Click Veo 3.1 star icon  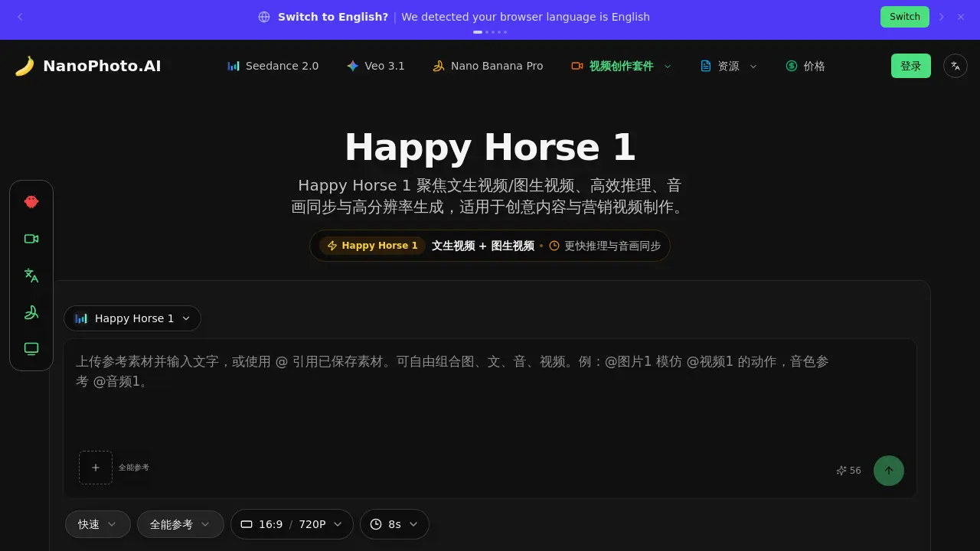pyautogui.click(x=352, y=66)
